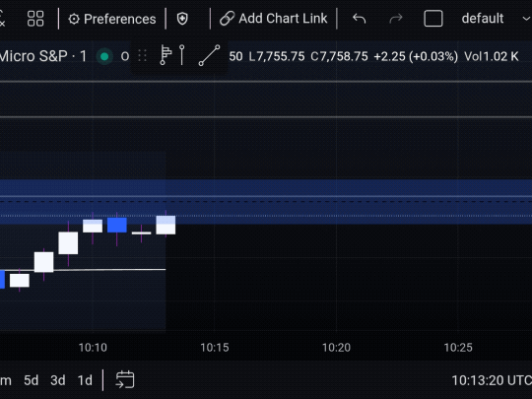532x399 pixels.
Task: Click the 10:25 time axis label
Action: tap(458, 348)
